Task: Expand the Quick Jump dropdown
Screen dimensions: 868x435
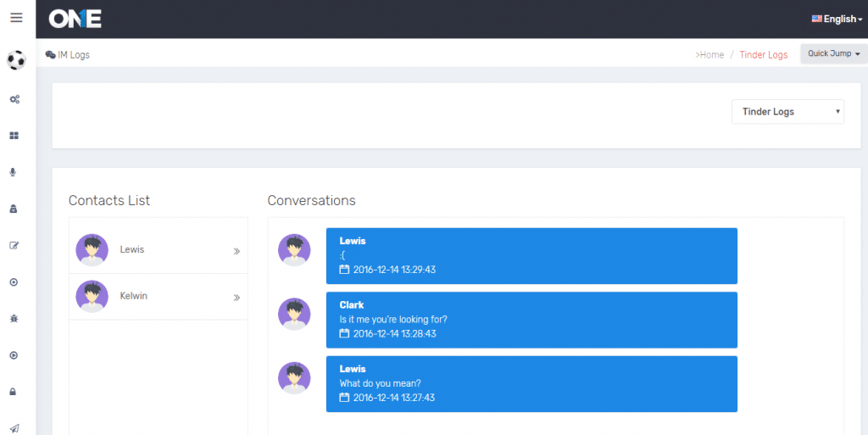Action: click(833, 53)
